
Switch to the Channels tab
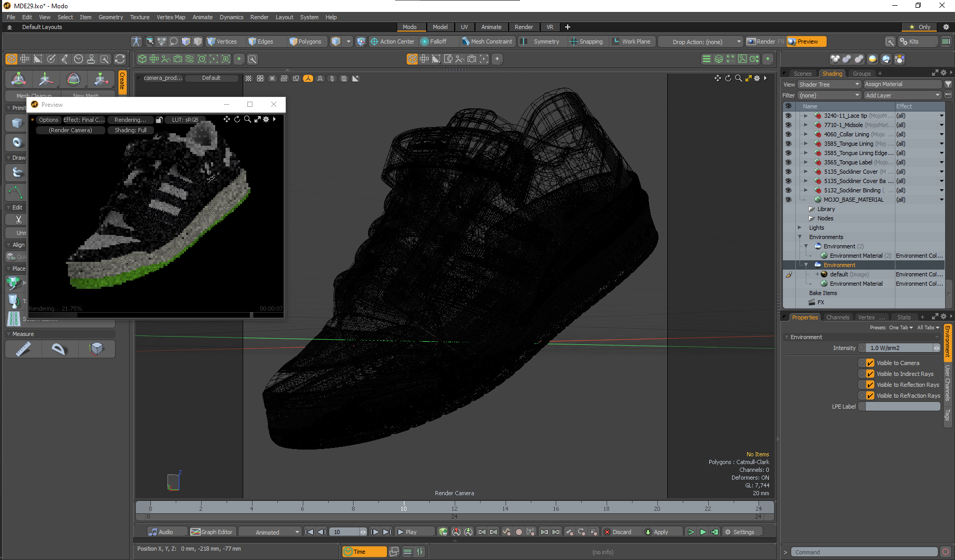837,317
